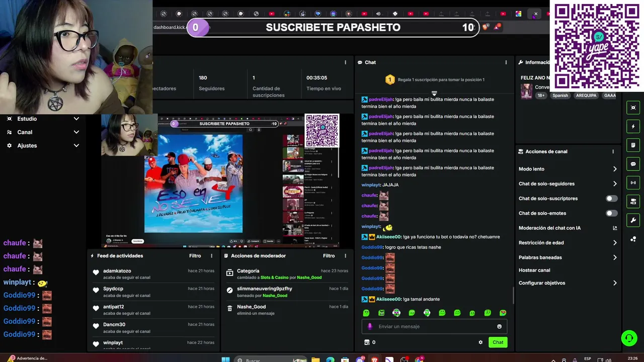Click the wrench icon in right rail
This screenshot has width=644, height=362.
tap(633, 220)
